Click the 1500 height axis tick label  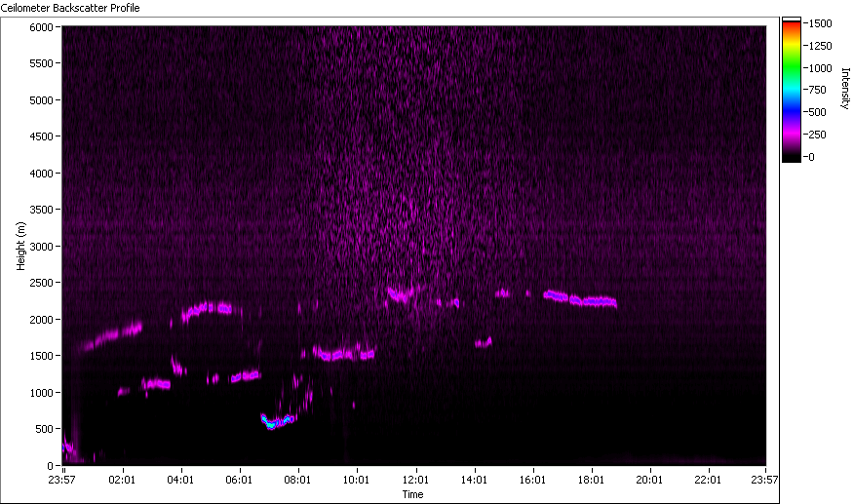(41, 356)
